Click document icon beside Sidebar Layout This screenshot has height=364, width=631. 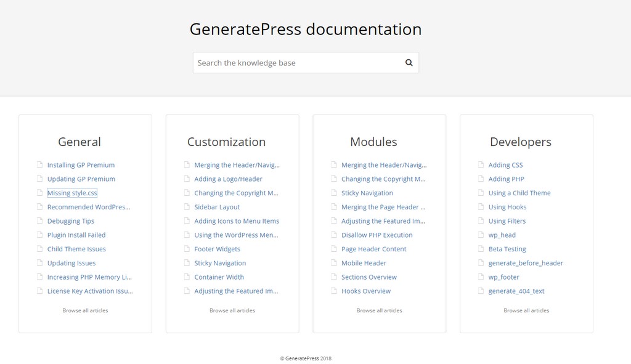[x=187, y=207]
